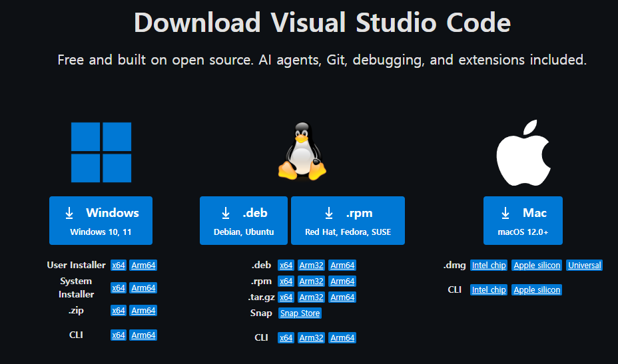Download the Linux .tar.gz Arm64 link
This screenshot has height=364, width=618.
[x=342, y=297]
